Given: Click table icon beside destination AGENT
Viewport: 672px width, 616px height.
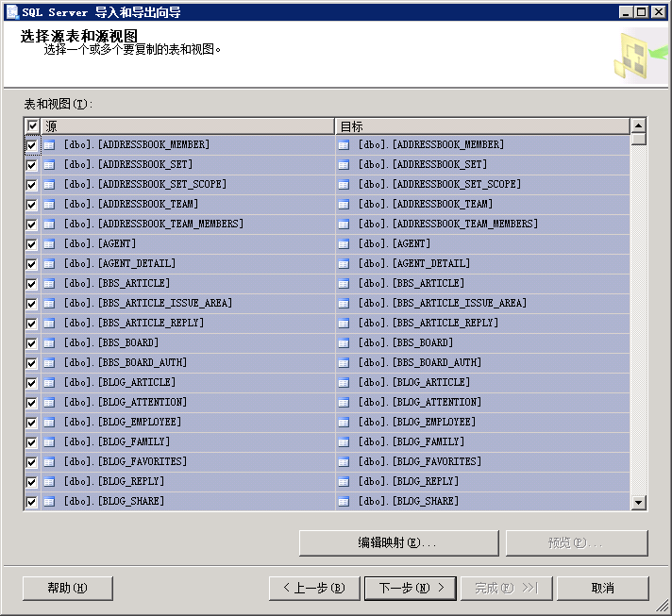Looking at the screenshot, I should coord(344,244).
